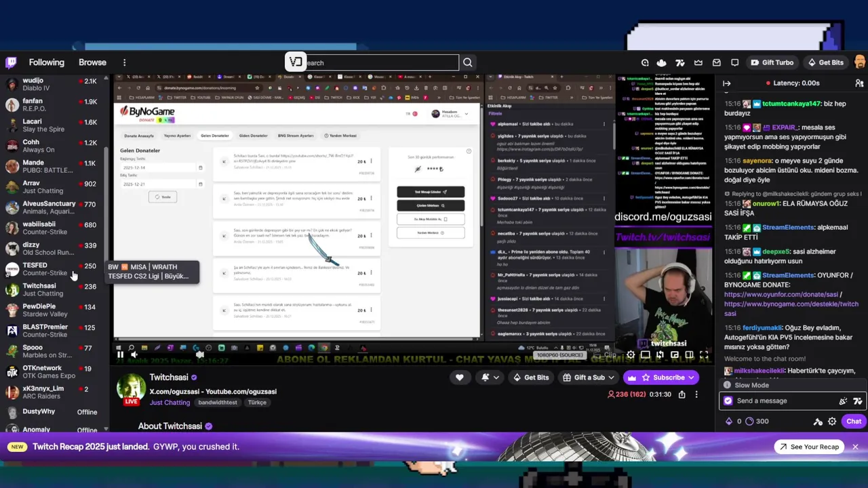Image resolution: width=868 pixels, height=488 pixels.
Task: Open the chat community users icon
Action: [x=859, y=83]
